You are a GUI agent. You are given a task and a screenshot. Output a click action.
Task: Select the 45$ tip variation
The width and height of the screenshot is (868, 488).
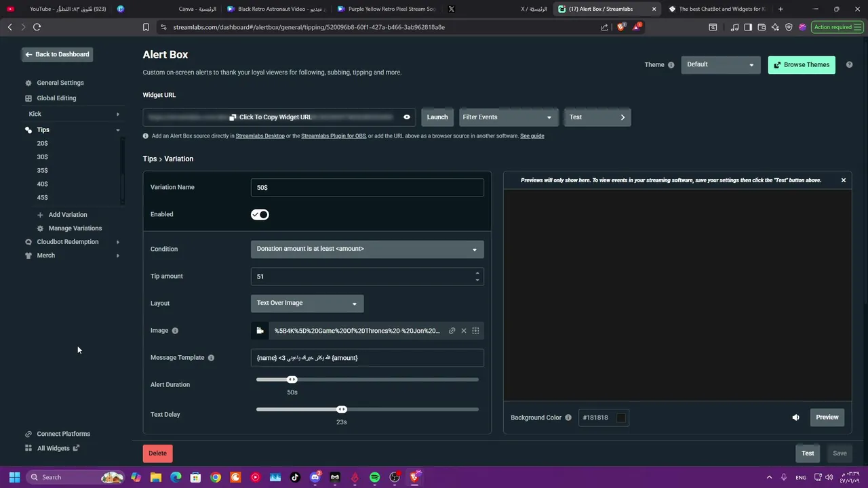(42, 198)
